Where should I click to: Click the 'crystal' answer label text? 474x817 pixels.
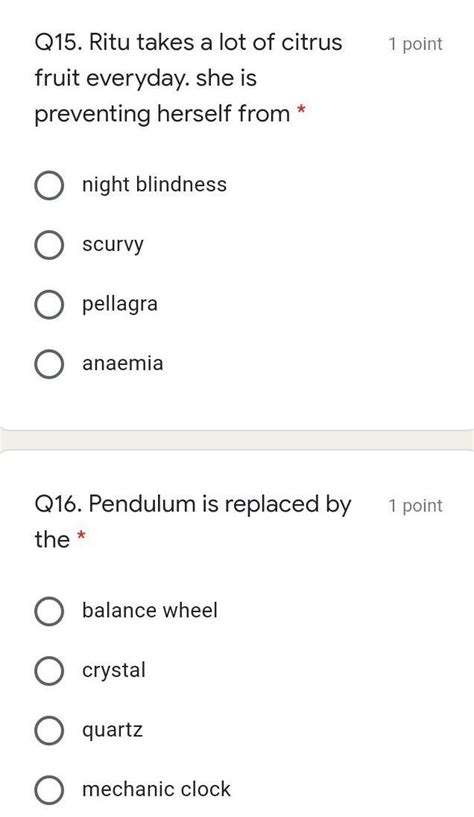(114, 671)
